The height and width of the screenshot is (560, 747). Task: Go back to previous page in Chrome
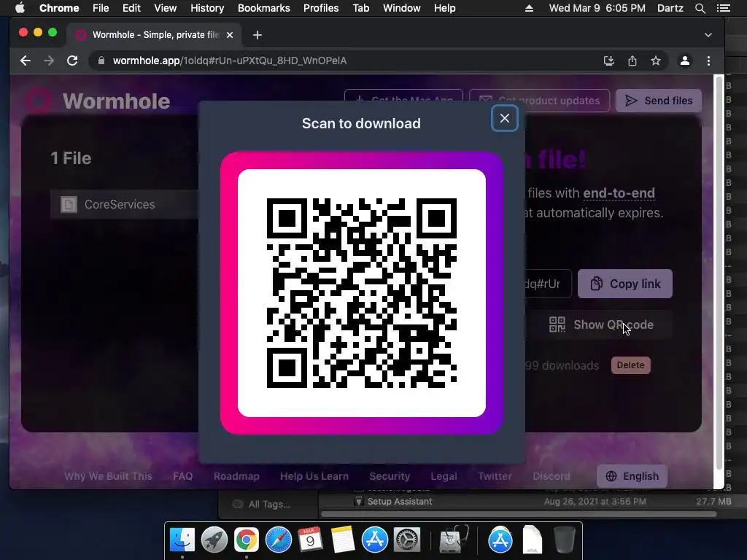click(26, 61)
